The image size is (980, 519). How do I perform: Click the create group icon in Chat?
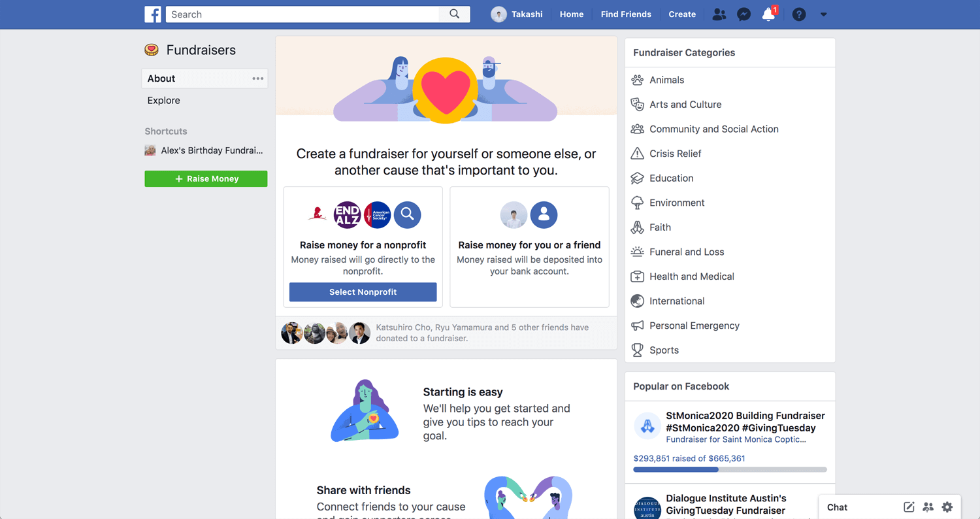click(x=928, y=507)
